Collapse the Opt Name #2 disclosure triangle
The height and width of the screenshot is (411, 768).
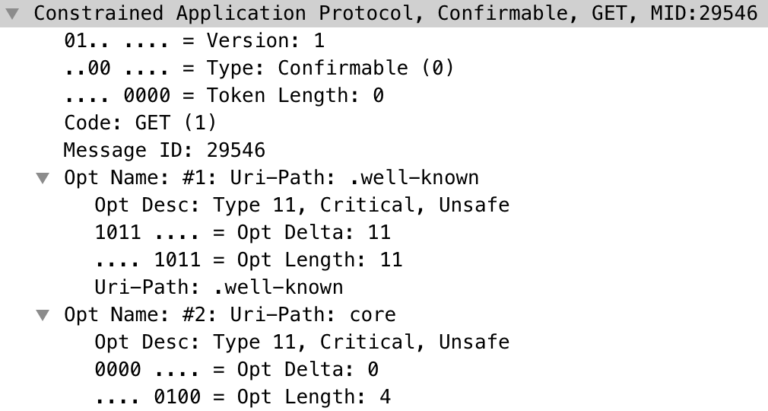tap(42, 315)
